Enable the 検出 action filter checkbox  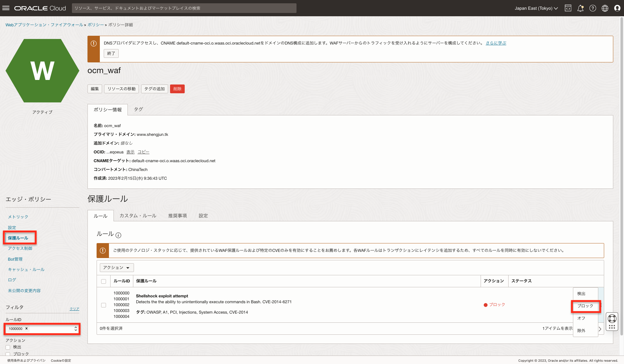(8, 347)
